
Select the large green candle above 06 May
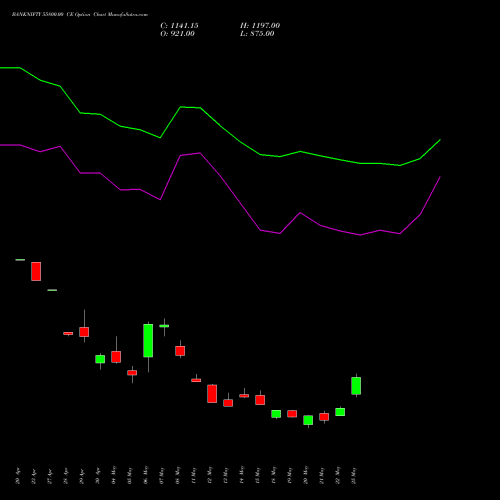tap(148, 340)
